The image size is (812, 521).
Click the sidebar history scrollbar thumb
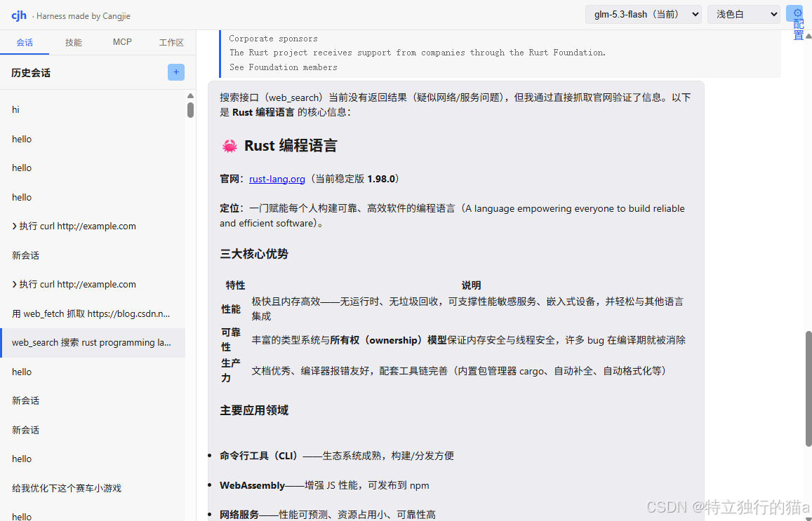(x=191, y=109)
